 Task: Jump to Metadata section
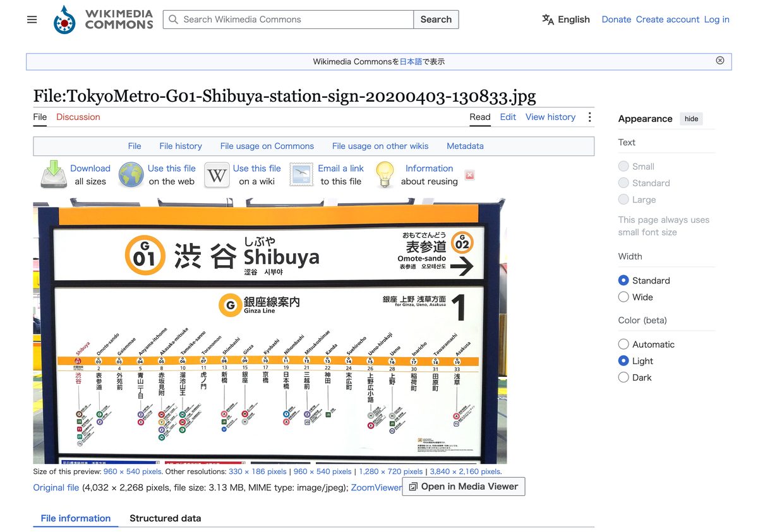click(465, 146)
